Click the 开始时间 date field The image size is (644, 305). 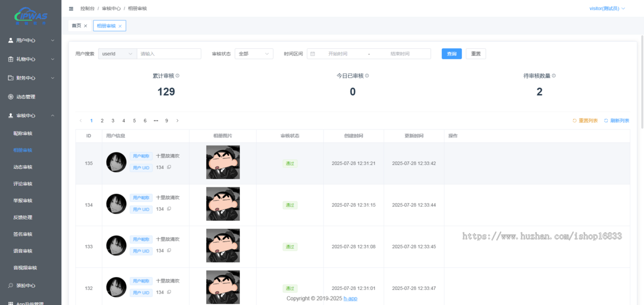(x=338, y=54)
